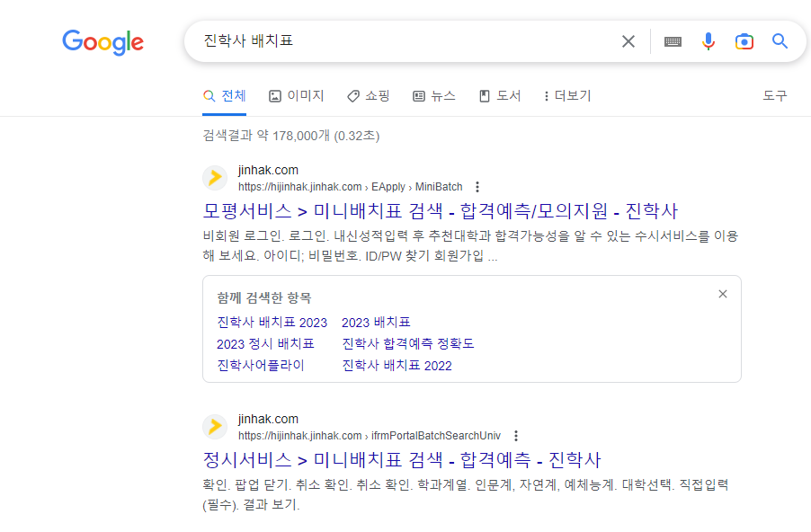Open Google Lens image search camera icon
This screenshot has height=532, width=811.
[x=744, y=41]
